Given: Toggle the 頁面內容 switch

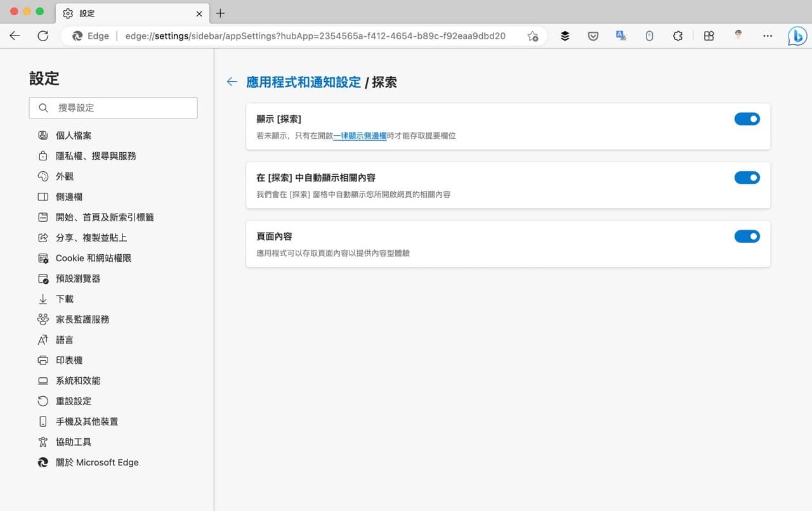Looking at the screenshot, I should coord(747,236).
